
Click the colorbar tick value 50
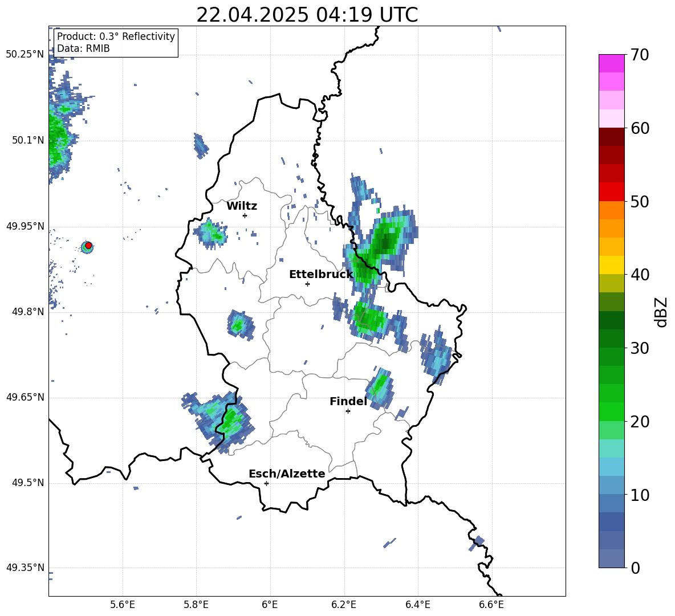[x=640, y=201]
